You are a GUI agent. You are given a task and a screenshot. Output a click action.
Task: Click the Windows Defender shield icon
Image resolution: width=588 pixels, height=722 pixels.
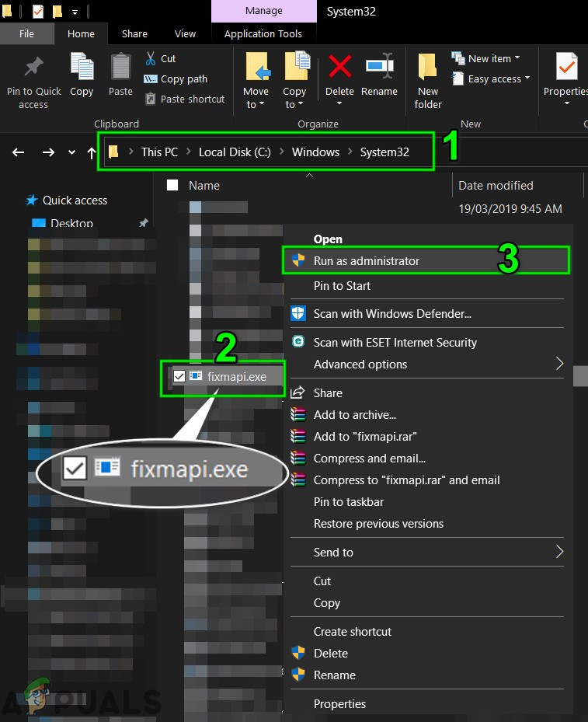coord(298,313)
